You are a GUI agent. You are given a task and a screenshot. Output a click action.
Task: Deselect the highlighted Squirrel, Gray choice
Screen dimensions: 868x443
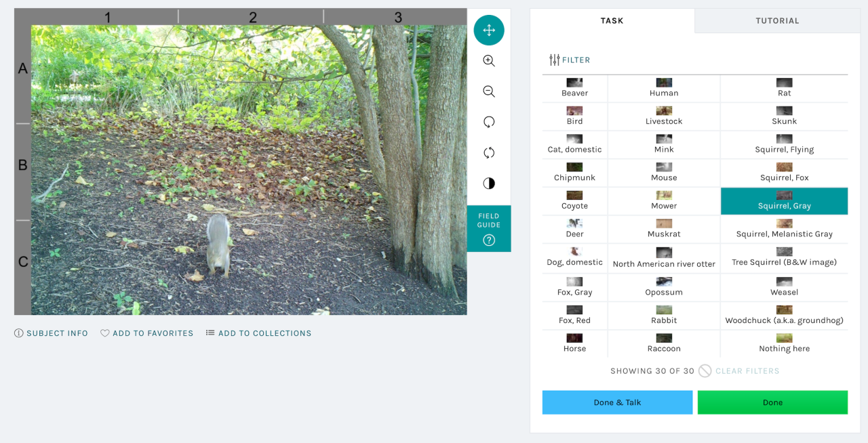click(784, 201)
